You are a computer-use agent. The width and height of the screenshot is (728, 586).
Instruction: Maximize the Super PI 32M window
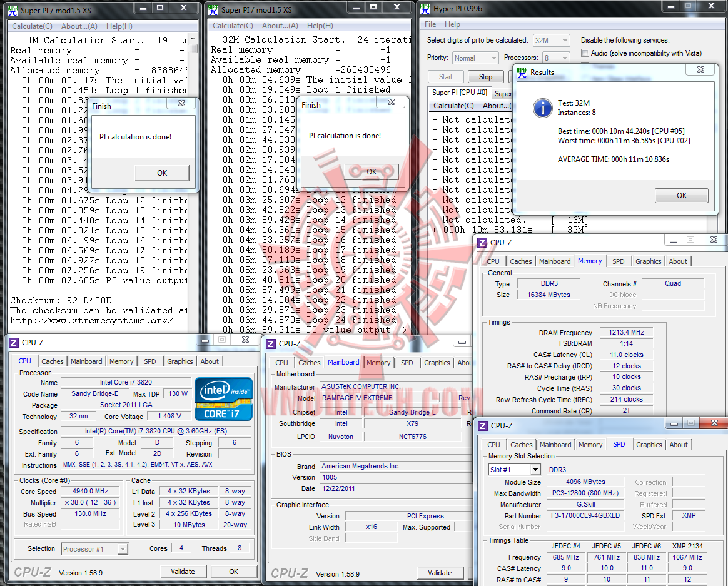tap(373, 7)
